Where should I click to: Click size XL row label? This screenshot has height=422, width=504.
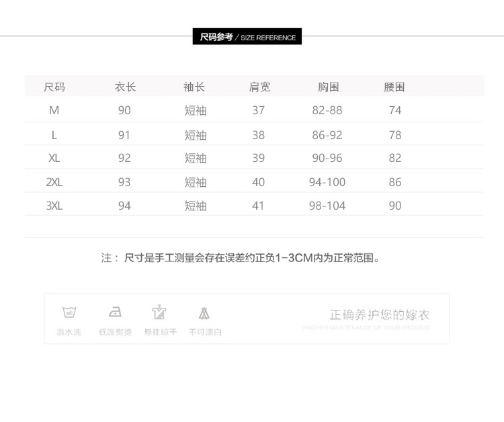click(54, 158)
